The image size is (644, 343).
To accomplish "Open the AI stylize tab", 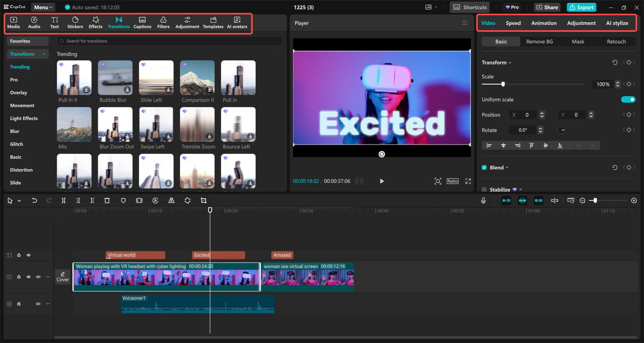I will pos(617,23).
